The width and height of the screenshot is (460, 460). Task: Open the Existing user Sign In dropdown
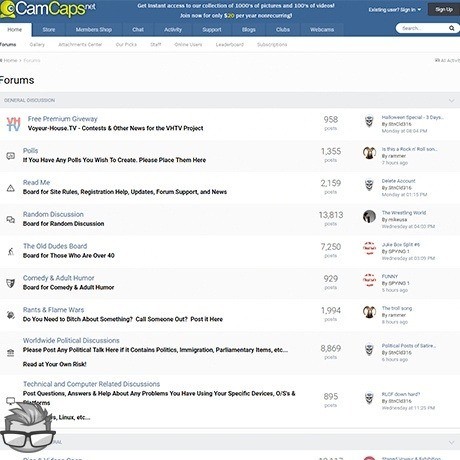tap(395, 10)
